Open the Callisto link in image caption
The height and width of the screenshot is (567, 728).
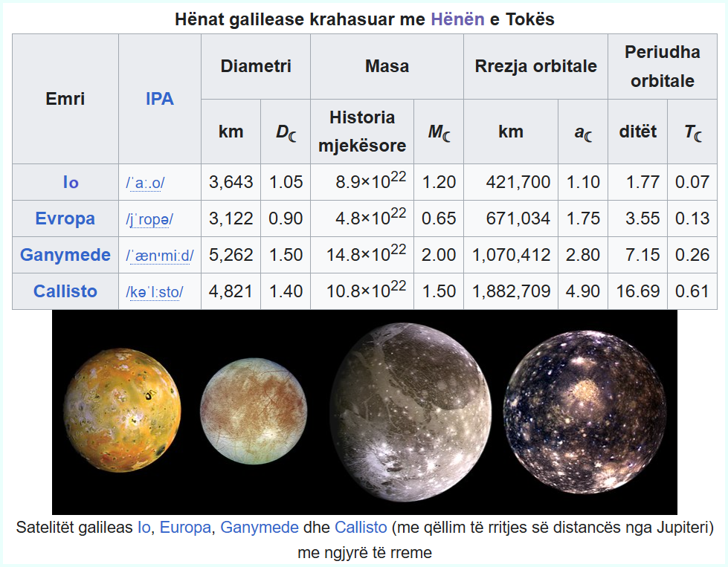[361, 528]
